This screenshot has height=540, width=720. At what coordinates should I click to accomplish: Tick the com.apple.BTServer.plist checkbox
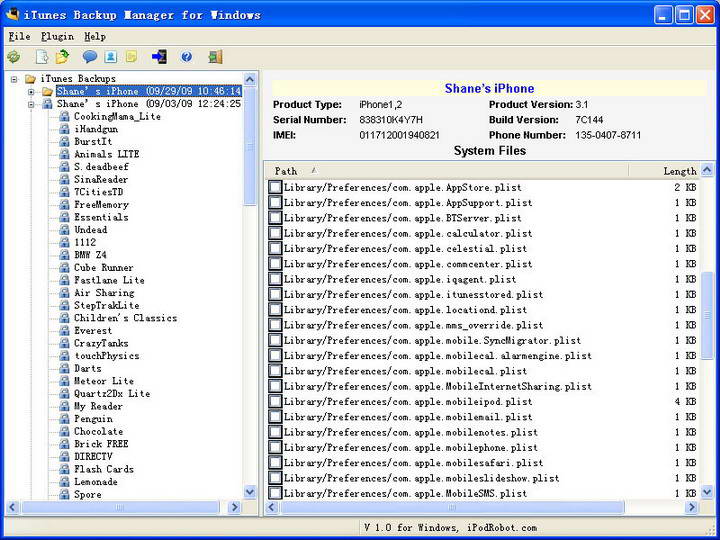[x=275, y=218]
